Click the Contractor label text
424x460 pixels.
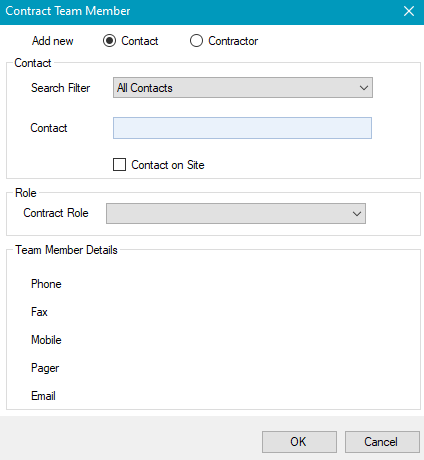click(233, 41)
